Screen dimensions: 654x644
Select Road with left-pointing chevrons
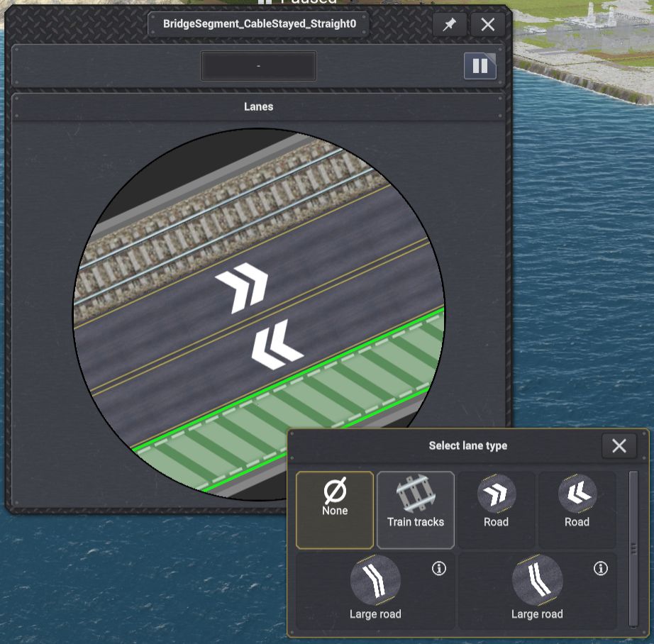577,509
